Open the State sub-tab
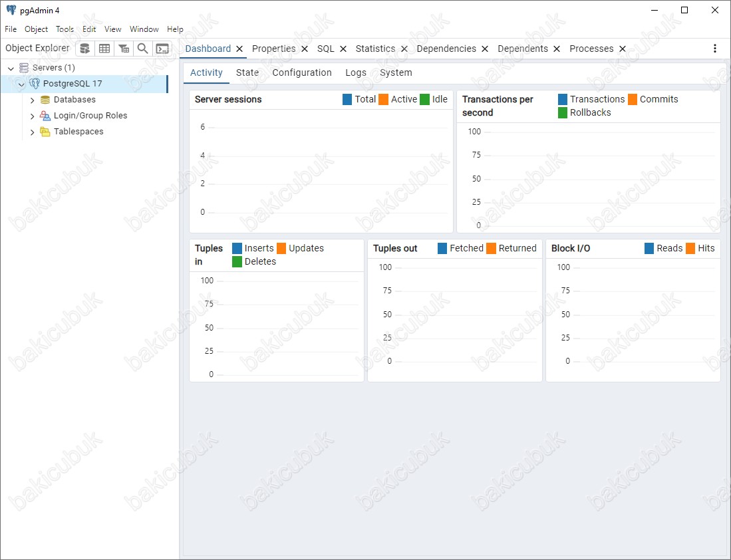 (247, 72)
